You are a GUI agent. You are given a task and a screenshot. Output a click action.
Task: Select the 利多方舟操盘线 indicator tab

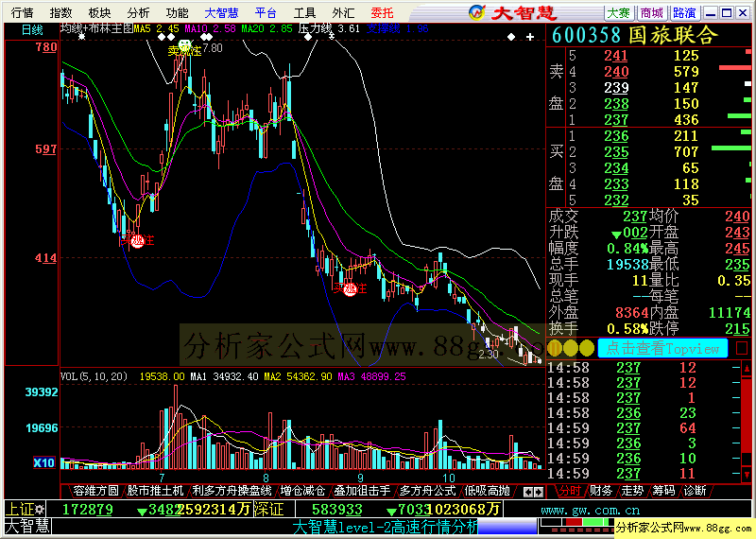tap(232, 491)
